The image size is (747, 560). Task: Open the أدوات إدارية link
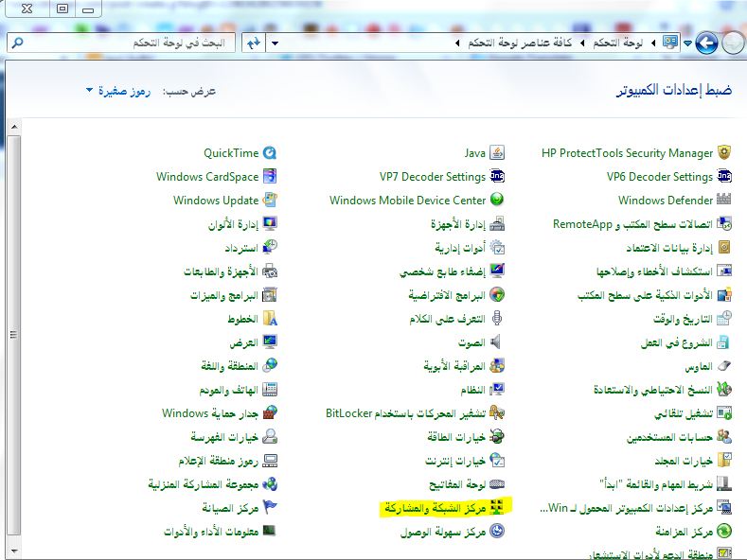click(460, 248)
